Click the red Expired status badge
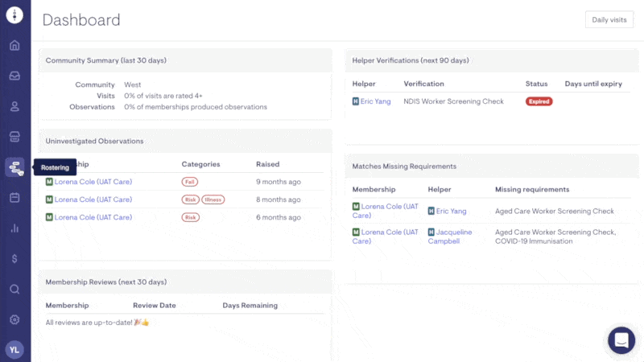 click(539, 101)
